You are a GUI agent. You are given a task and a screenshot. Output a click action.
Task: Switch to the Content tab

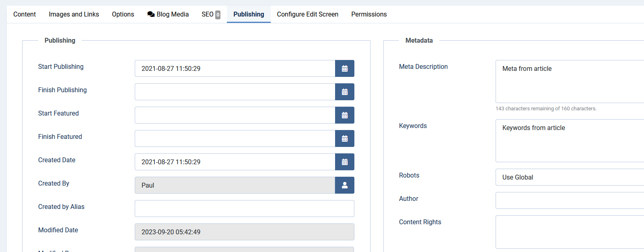click(25, 14)
